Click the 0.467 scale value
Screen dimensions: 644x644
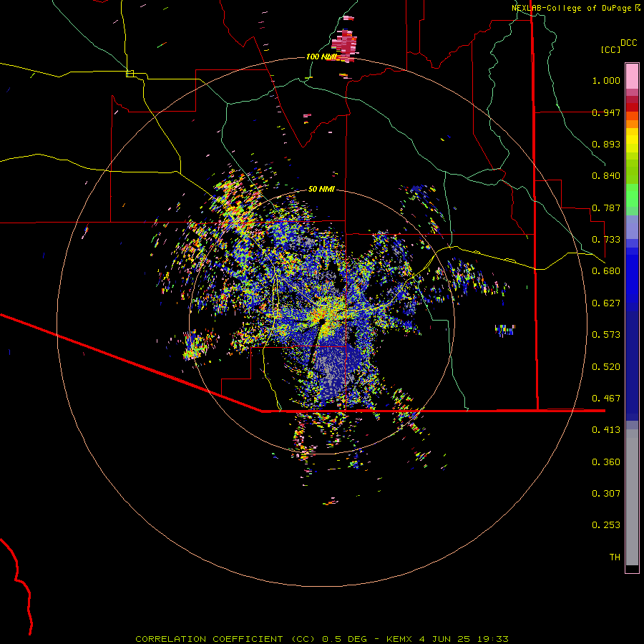tap(606, 399)
